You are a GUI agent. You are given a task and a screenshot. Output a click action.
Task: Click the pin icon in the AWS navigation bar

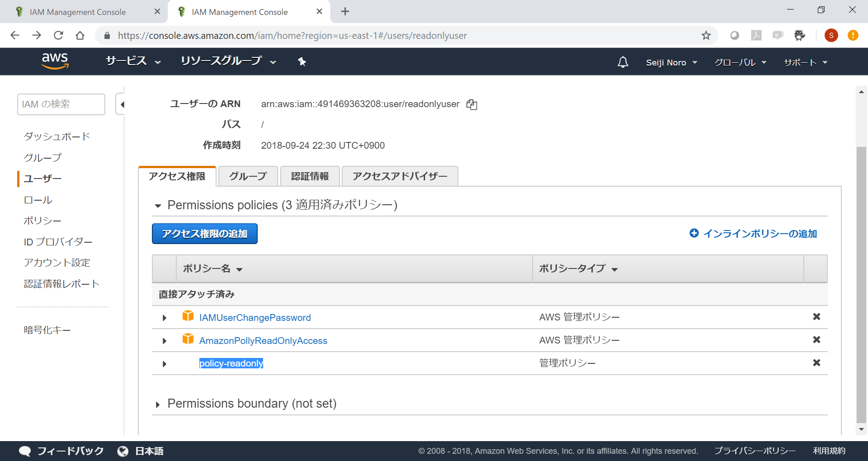302,61
